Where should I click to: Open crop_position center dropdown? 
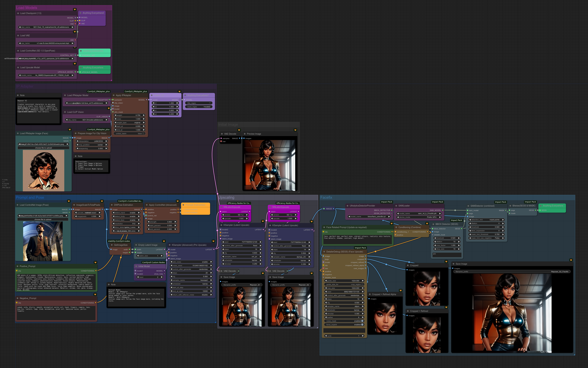point(92,145)
